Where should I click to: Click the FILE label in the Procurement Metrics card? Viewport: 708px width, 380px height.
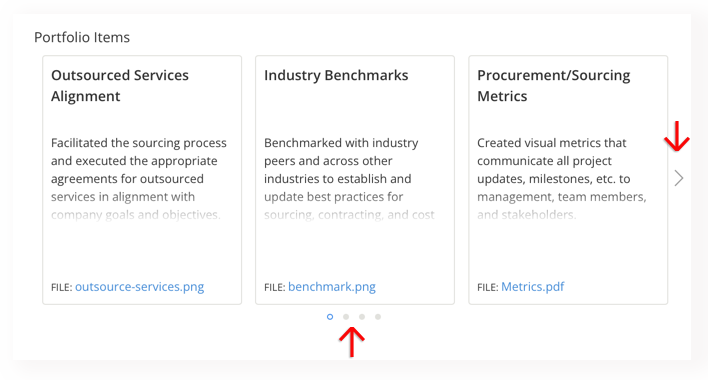(488, 287)
